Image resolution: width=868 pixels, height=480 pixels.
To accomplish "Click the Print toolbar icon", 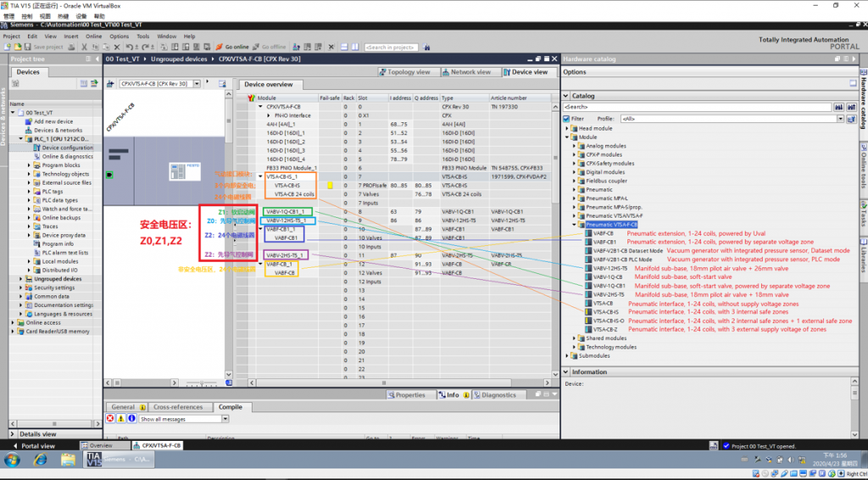I will 71,47.
